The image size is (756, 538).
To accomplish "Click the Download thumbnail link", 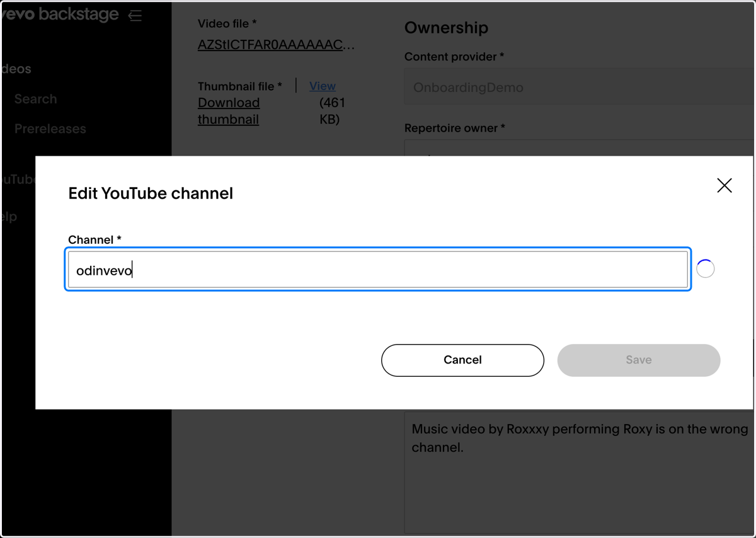I will pos(229,111).
